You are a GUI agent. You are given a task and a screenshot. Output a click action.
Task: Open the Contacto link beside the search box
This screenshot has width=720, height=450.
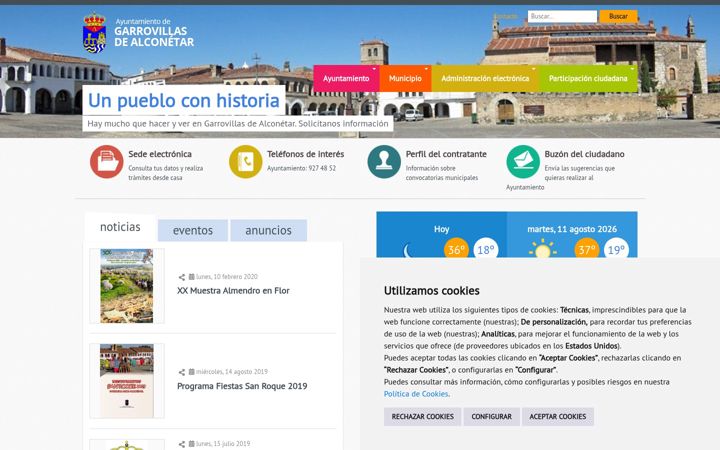505,17
